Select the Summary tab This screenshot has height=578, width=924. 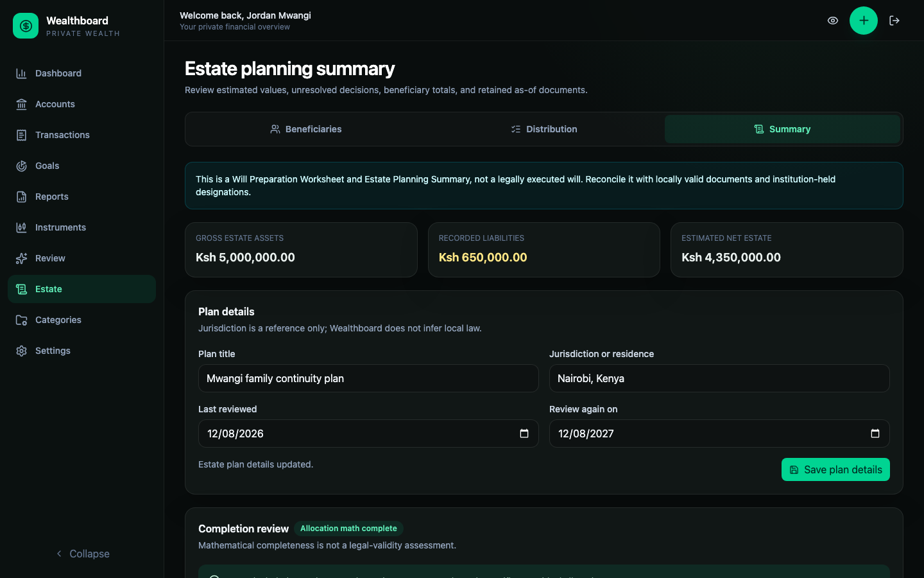pyautogui.click(x=782, y=129)
